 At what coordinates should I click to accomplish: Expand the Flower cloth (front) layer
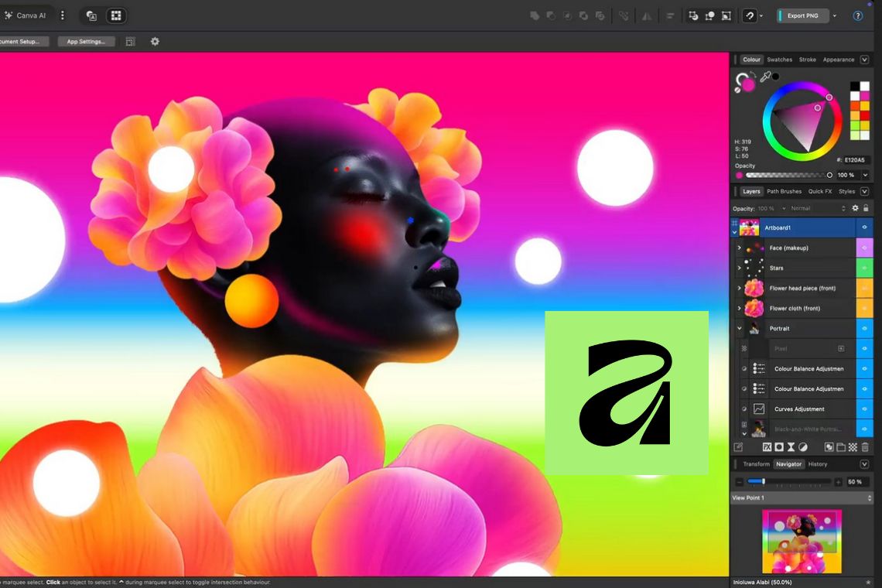point(739,308)
